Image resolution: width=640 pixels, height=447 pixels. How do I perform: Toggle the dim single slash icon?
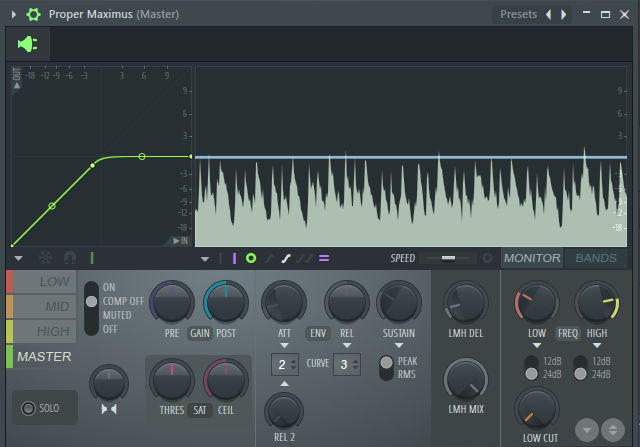click(x=269, y=258)
